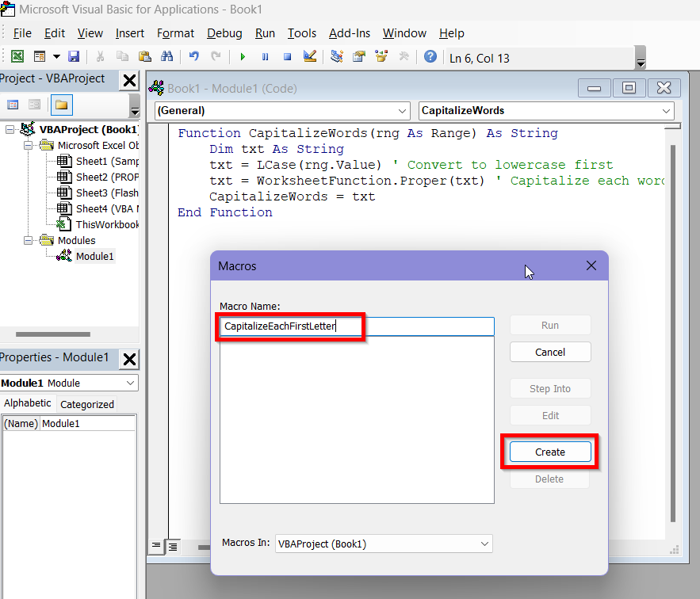This screenshot has height=599, width=700.
Task: Select Sheet2 in the project tree
Action: click(98, 177)
